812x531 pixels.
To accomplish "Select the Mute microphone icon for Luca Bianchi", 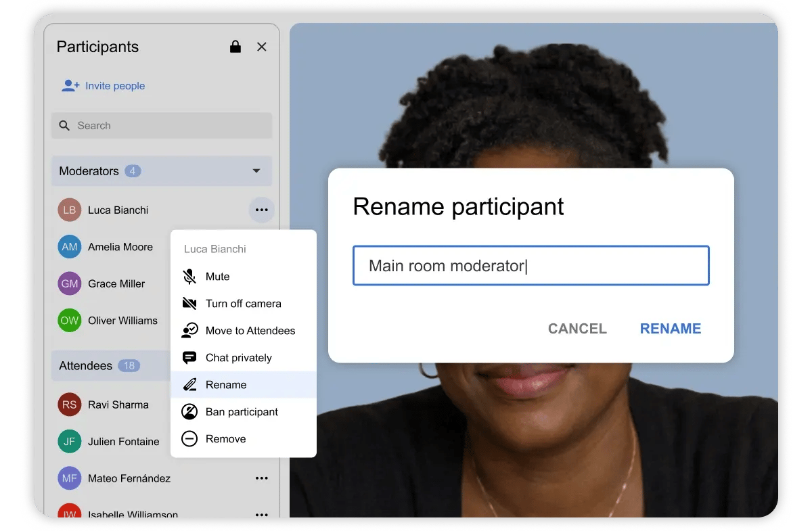I will click(190, 276).
